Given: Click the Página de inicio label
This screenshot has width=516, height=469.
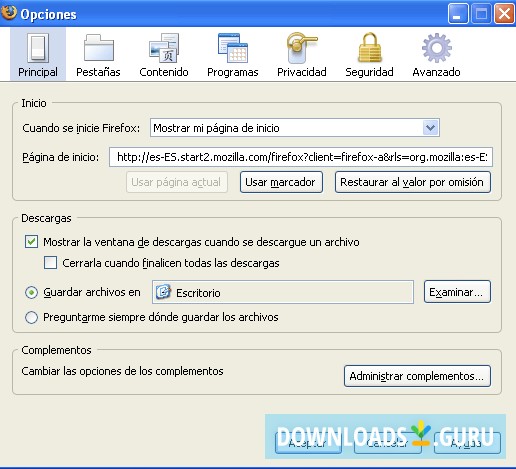Looking at the screenshot, I should click(x=60, y=157).
